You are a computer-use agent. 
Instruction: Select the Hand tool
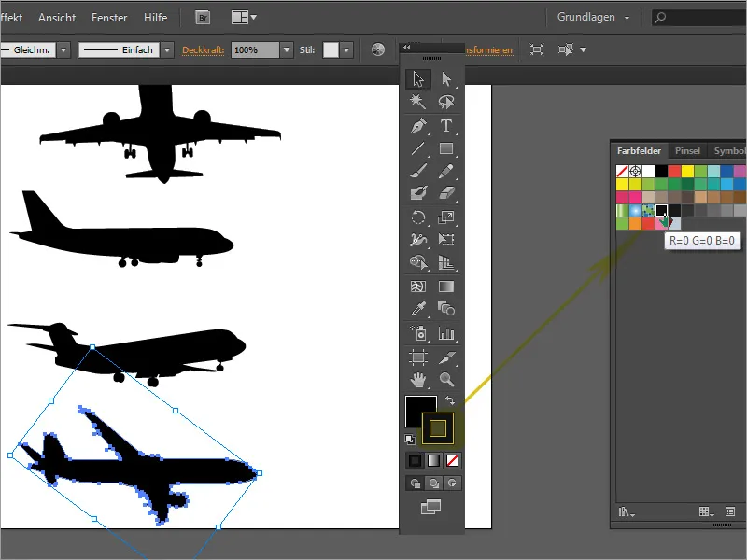click(418, 380)
